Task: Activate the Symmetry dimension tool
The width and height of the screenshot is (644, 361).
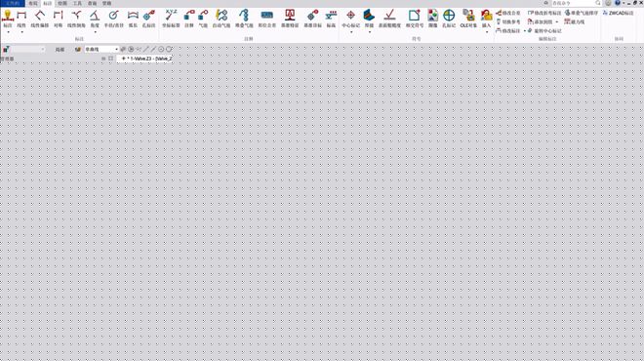Action: tap(59, 19)
